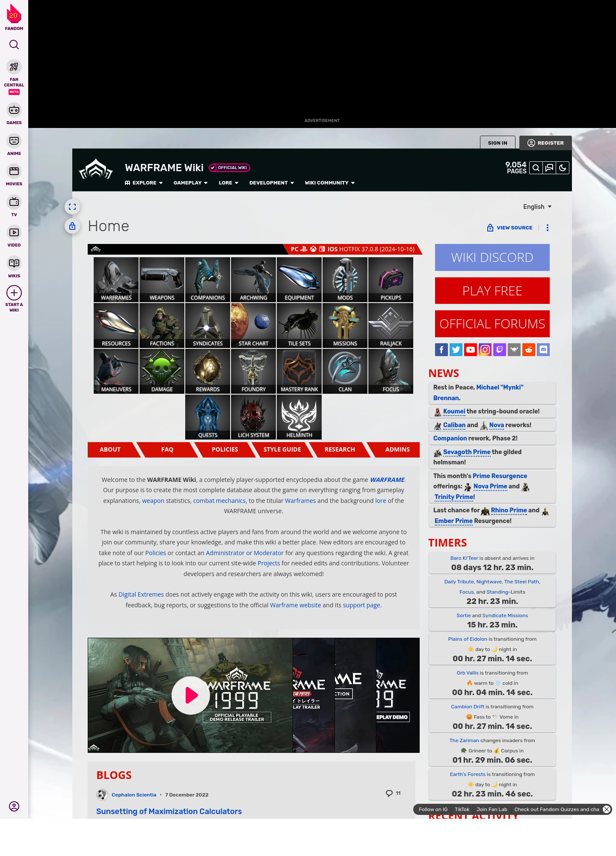Open the blog comments bubble icon
Screen dimensions: 616x856
pyautogui.click(x=389, y=793)
